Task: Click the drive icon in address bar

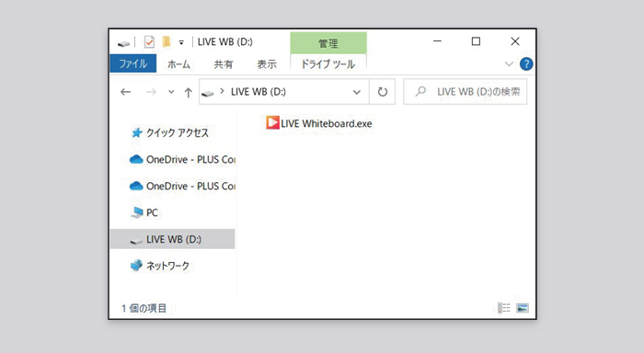Action: [208, 93]
